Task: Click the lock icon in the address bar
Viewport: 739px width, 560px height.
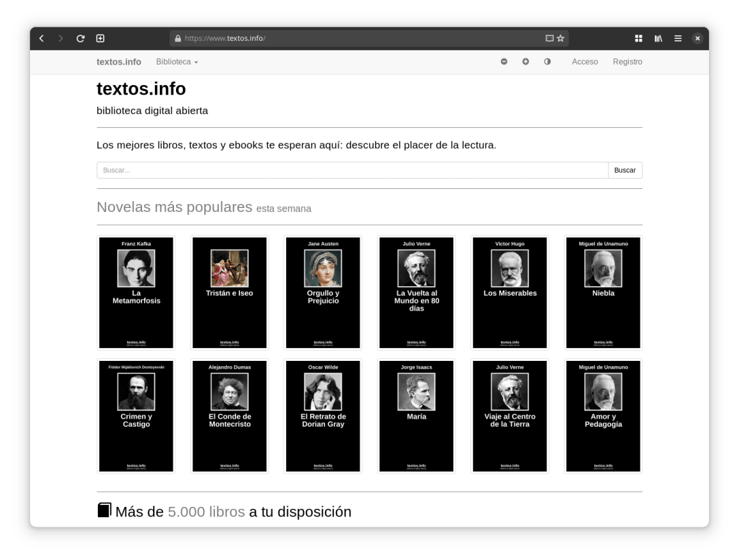Action: tap(177, 39)
